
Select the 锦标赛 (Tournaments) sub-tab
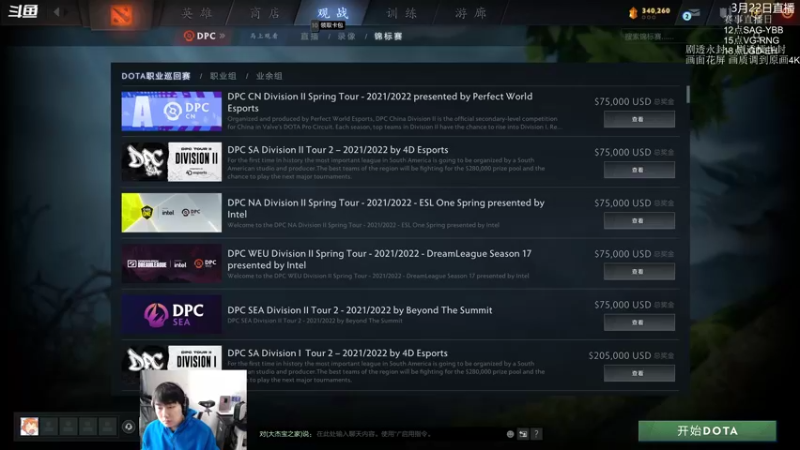coord(388,36)
